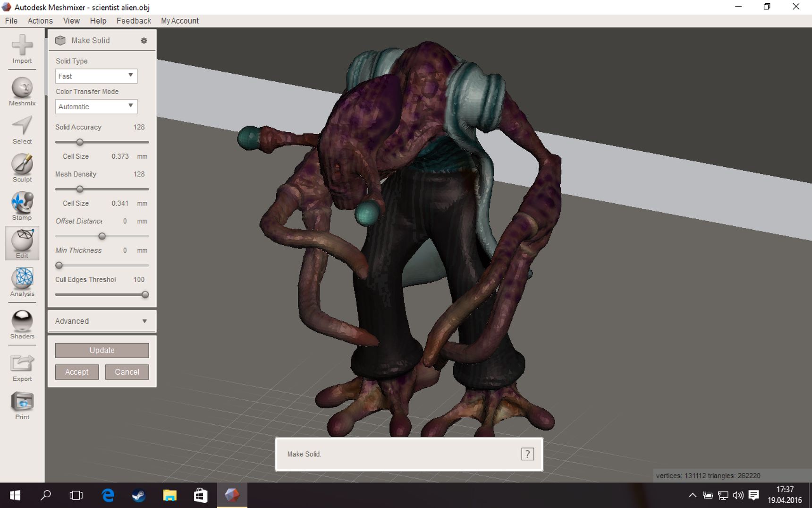The width and height of the screenshot is (812, 508).
Task: Click the Min Thickness slider handle
Action: tap(59, 265)
